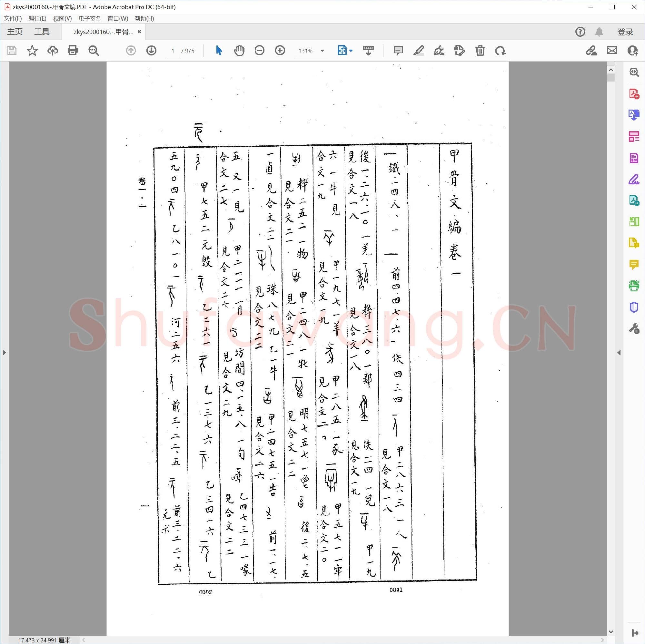Screen dimensions: 645x644
Task: Open the Protect shield sidebar tool
Action: tap(634, 307)
